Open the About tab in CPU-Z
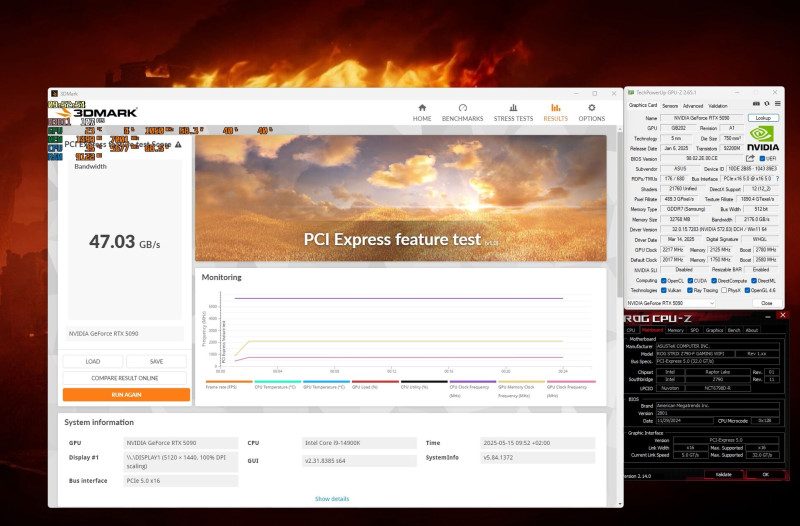This screenshot has height=526, width=800. 752,330
